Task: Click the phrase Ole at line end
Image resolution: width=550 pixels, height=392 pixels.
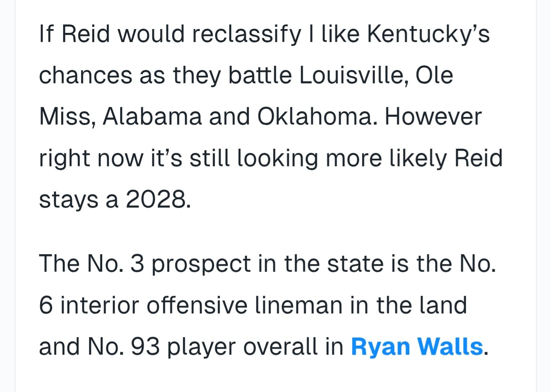Action: pyautogui.click(x=434, y=75)
